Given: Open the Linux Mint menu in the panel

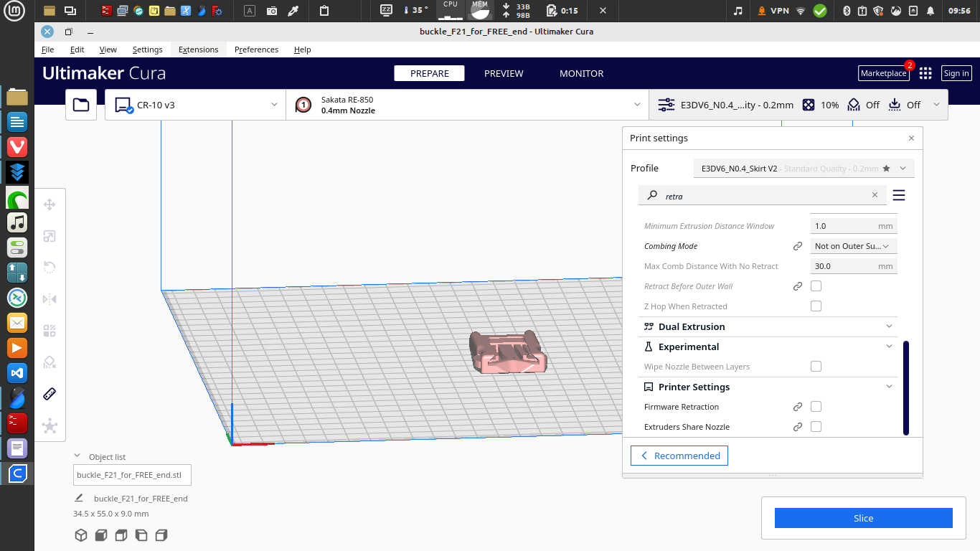Looking at the screenshot, I should [x=16, y=11].
